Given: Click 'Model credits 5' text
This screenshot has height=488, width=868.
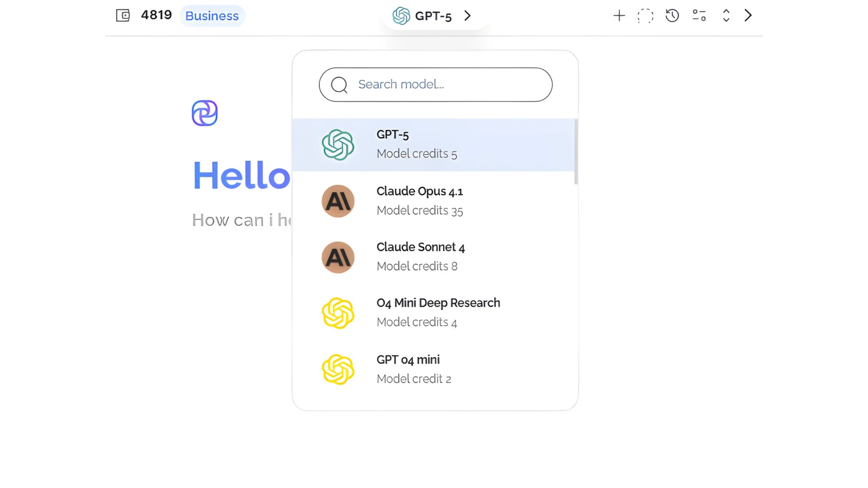Looking at the screenshot, I should (x=417, y=154).
